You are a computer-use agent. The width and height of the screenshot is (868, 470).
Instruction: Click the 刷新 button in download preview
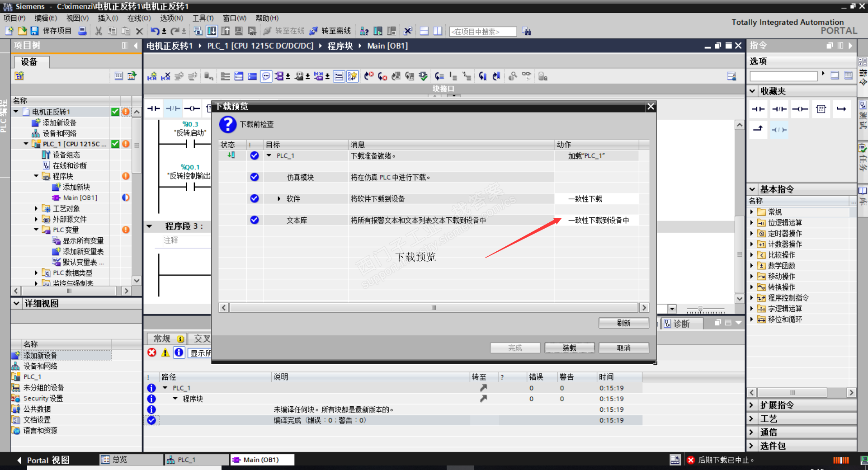[x=623, y=323]
